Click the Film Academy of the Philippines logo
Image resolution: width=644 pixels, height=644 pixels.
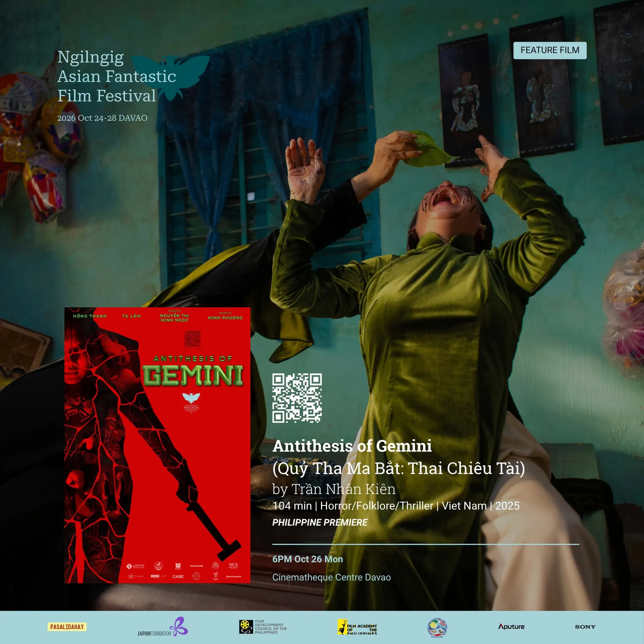pos(357,627)
